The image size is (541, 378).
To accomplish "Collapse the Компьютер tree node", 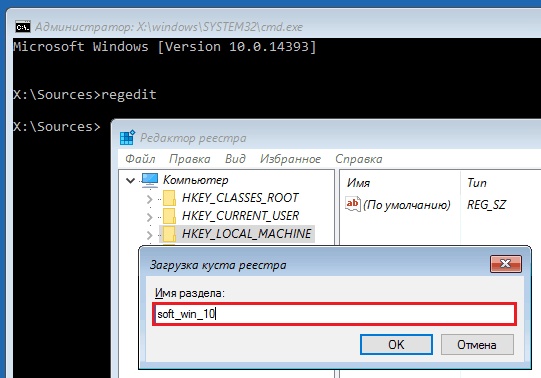I will tap(130, 180).
